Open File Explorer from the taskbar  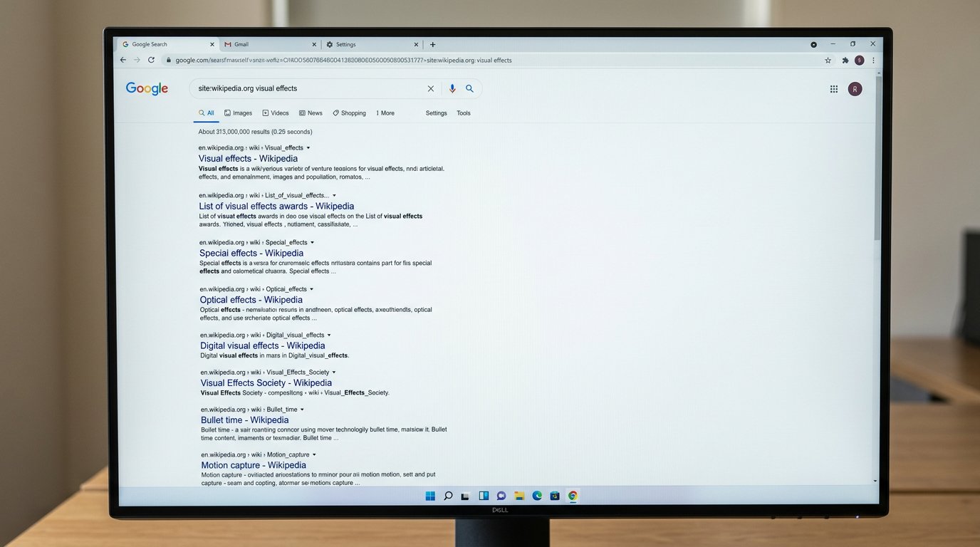click(519, 496)
